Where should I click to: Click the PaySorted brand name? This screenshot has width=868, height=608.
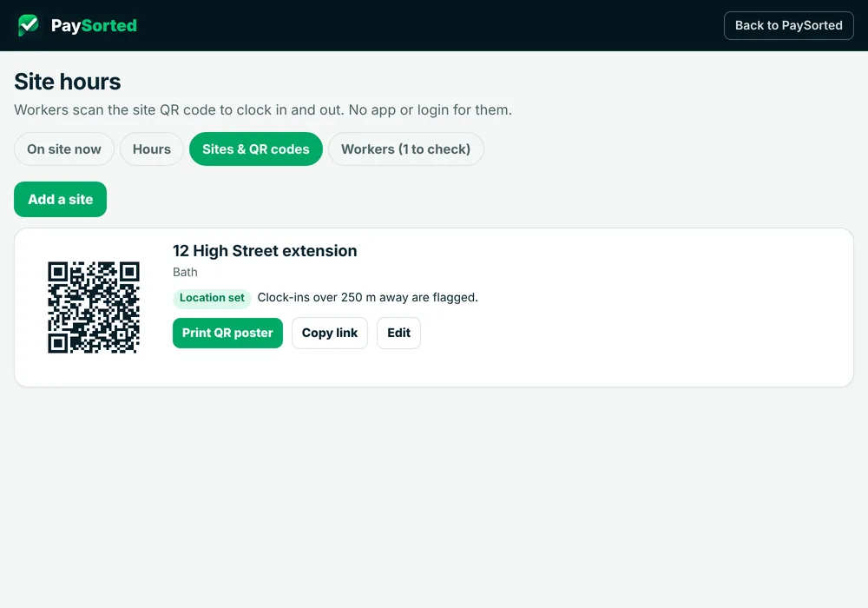[x=94, y=25]
